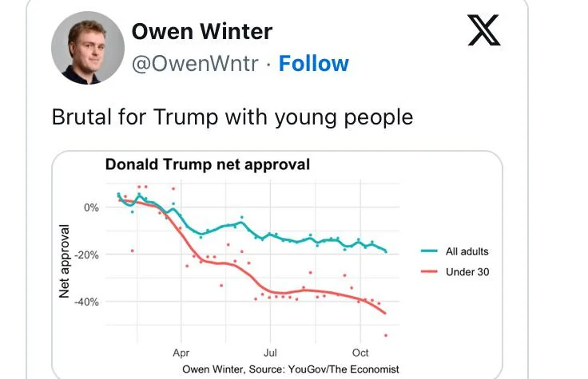
Task: Select the 'Under 30' legend label
Action: (x=467, y=272)
